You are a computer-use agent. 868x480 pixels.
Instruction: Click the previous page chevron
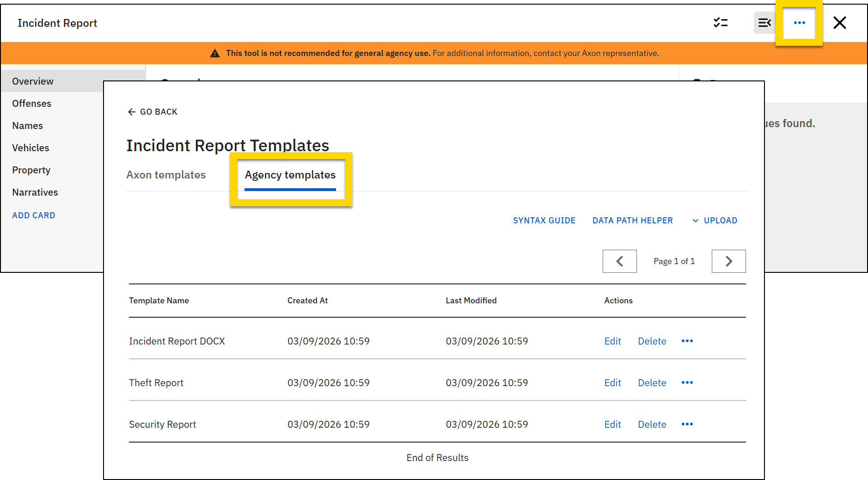tap(619, 261)
